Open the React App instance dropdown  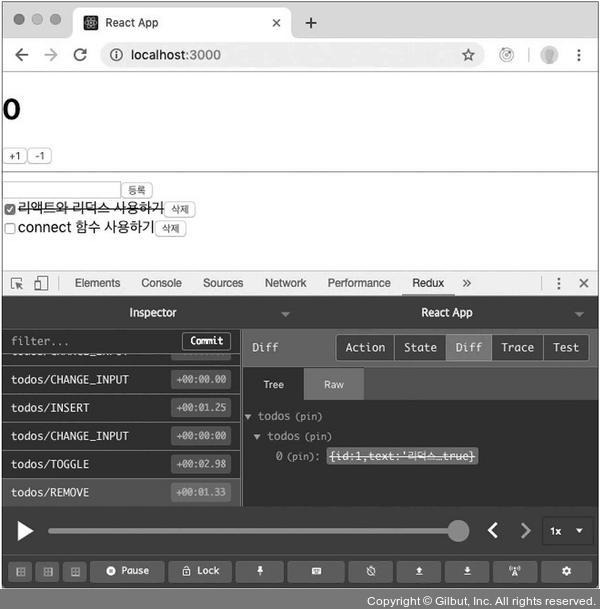[579, 314]
